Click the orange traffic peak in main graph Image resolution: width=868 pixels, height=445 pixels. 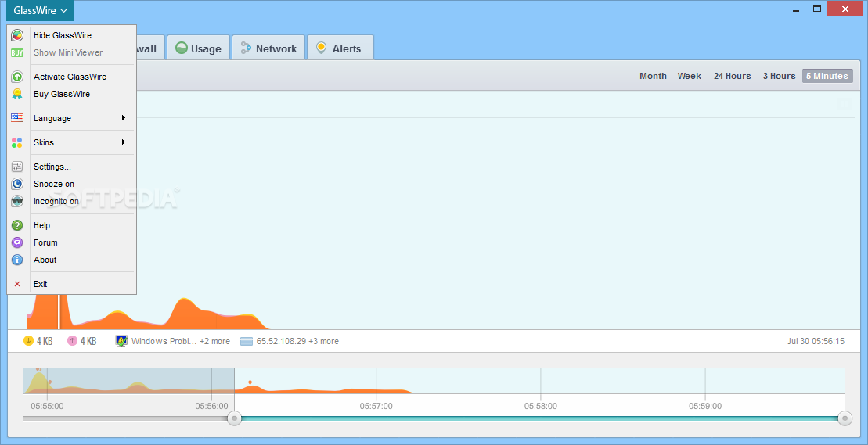click(185, 314)
